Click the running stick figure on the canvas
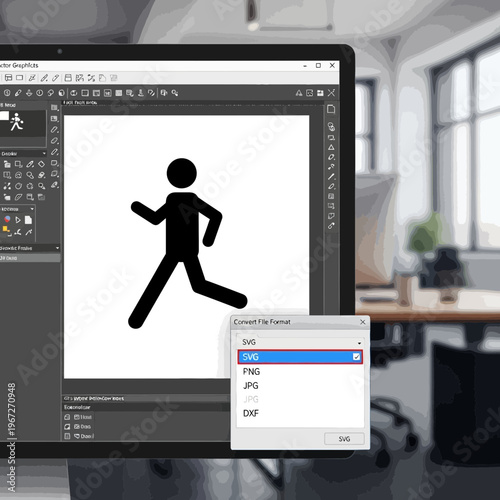This screenshot has height=500, width=500. 188,243
